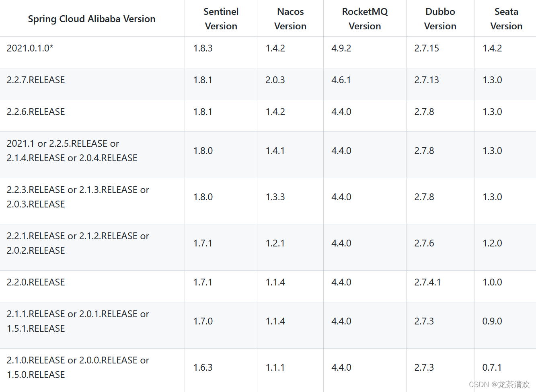Select Sentinel value 1.8.3
This screenshot has width=536, height=392.
pyautogui.click(x=203, y=48)
